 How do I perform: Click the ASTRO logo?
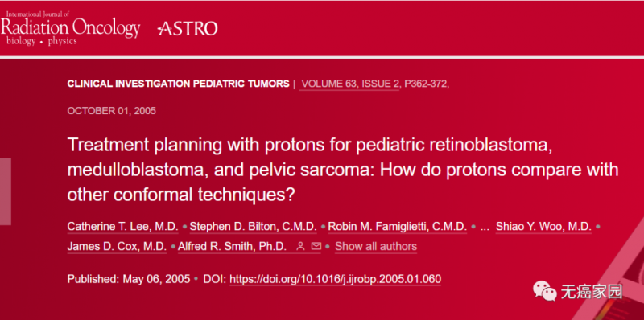188,28
